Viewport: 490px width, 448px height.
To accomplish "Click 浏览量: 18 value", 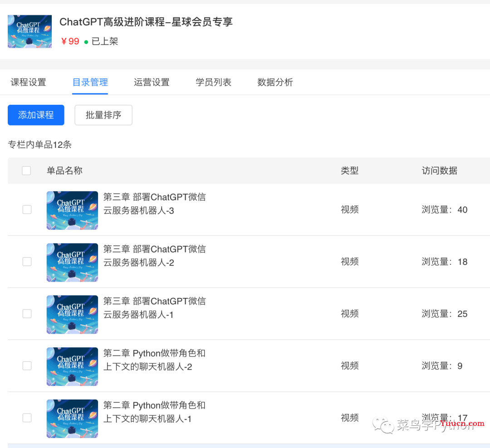I will 444,262.
